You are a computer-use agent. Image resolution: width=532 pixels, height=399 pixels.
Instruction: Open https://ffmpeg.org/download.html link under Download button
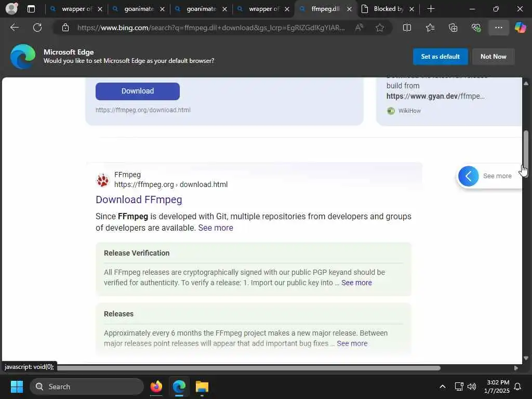coord(143,110)
